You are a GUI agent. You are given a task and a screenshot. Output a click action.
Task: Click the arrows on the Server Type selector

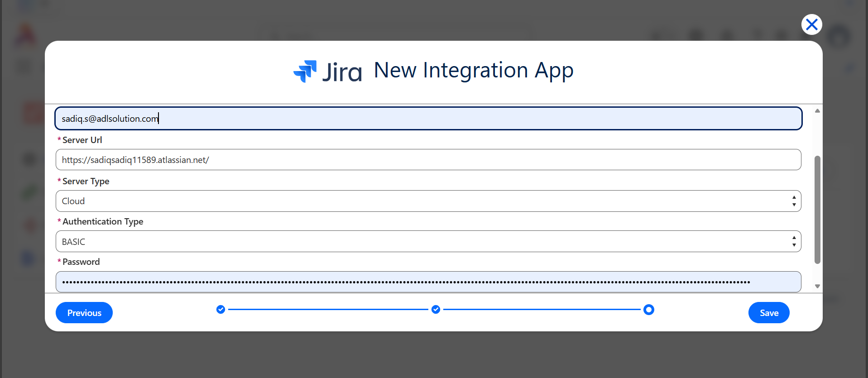794,201
